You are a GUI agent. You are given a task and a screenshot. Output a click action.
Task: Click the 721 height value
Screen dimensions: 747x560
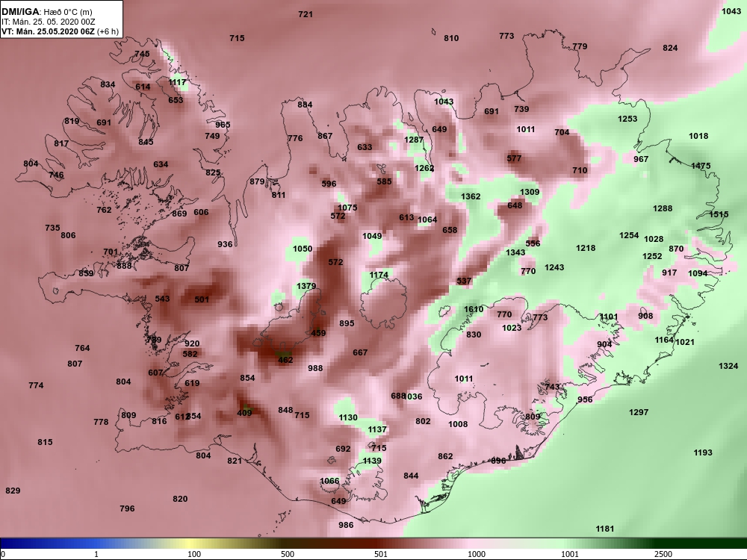click(306, 14)
